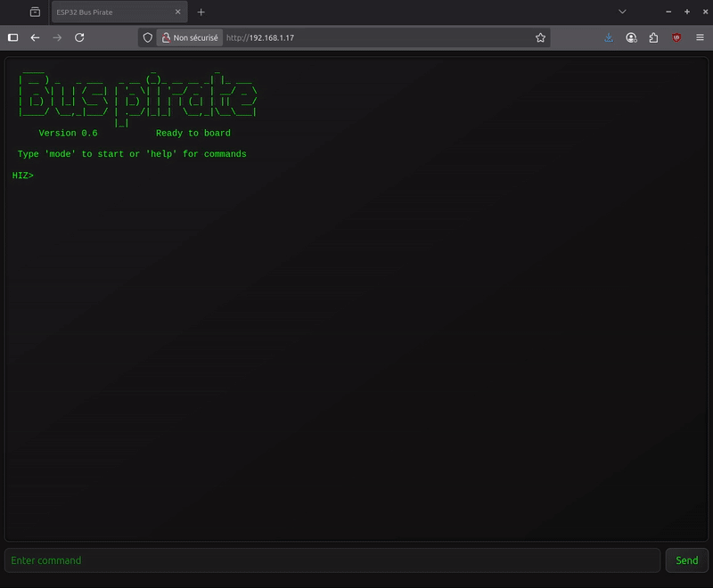This screenshot has width=713, height=588.
Task: Click the Send button
Action: 686,560
